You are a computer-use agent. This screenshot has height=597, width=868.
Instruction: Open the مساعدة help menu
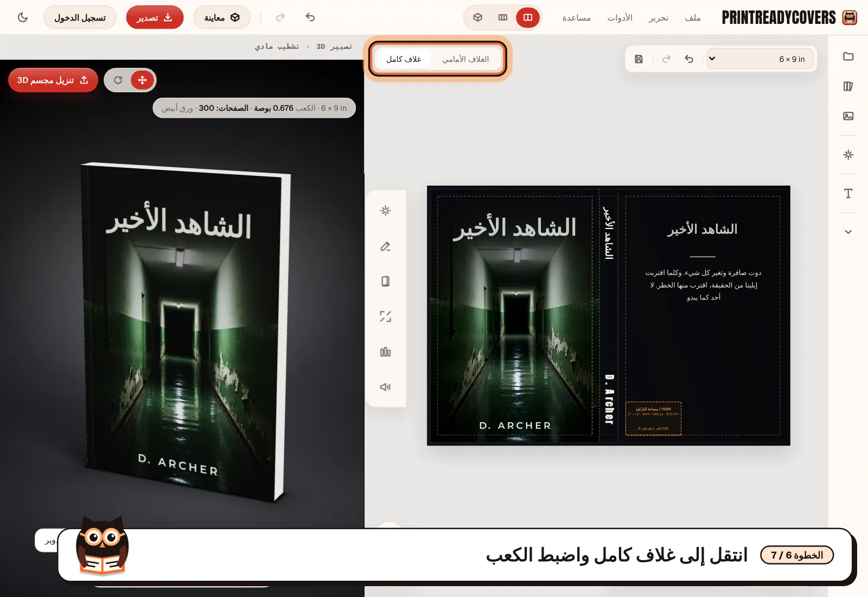[x=576, y=18]
